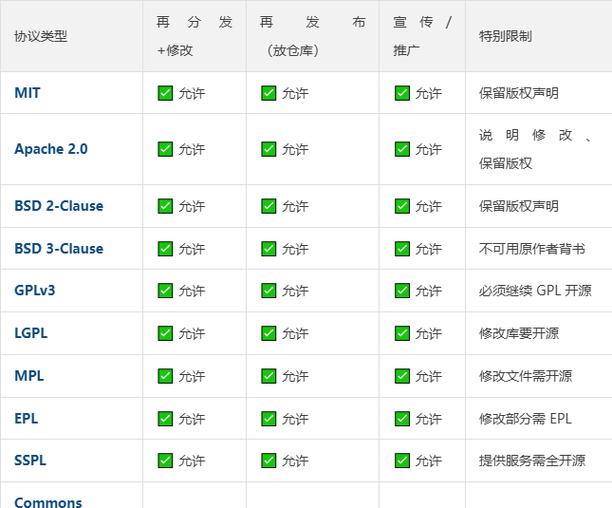Click green check in SSPL 宣传/推广 cell
The height and width of the screenshot is (508, 612).
coord(402,460)
